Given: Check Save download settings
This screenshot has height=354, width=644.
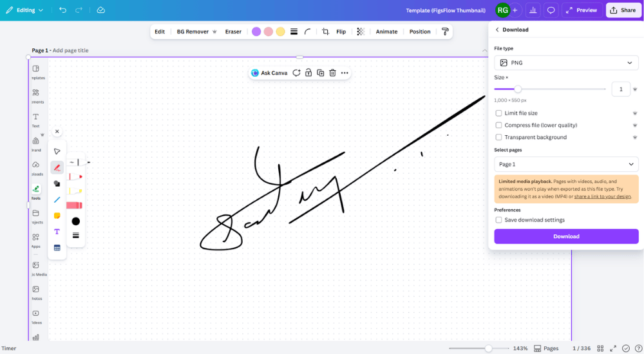Looking at the screenshot, I should click(x=498, y=219).
